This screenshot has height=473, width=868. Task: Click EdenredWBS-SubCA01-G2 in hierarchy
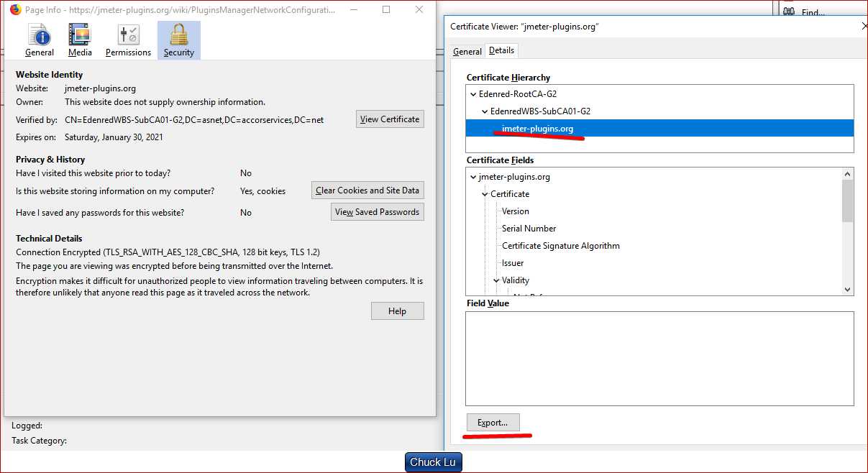click(540, 111)
